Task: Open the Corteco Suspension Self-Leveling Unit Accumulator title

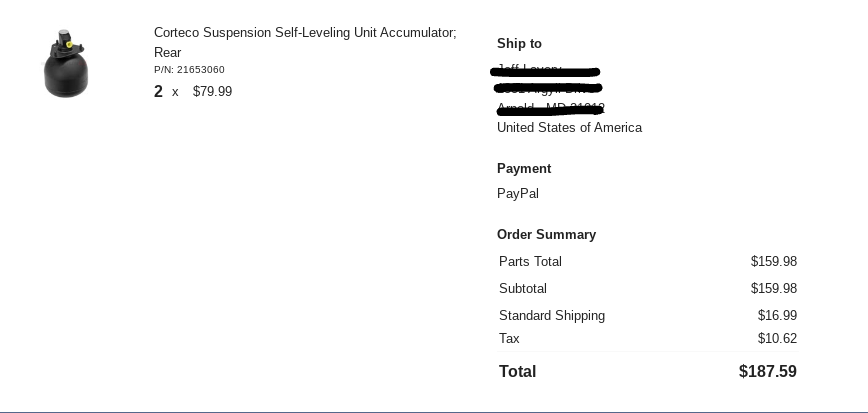Action: pyautogui.click(x=305, y=33)
